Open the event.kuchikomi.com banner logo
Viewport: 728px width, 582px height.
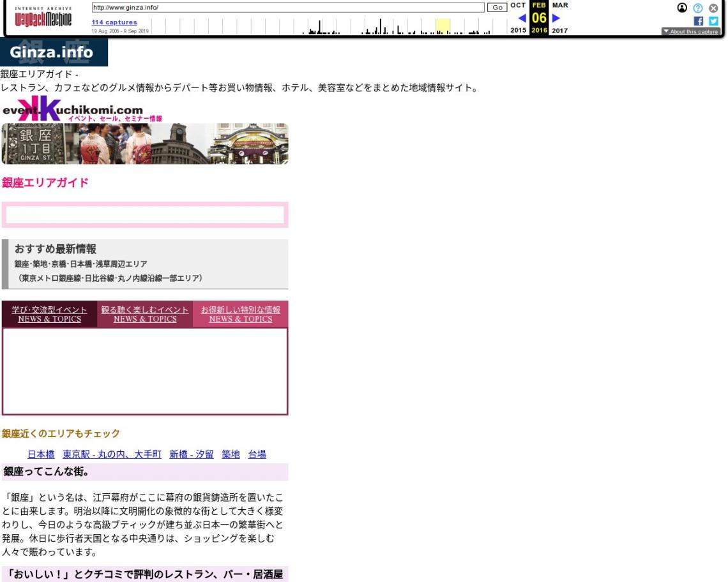[82, 109]
